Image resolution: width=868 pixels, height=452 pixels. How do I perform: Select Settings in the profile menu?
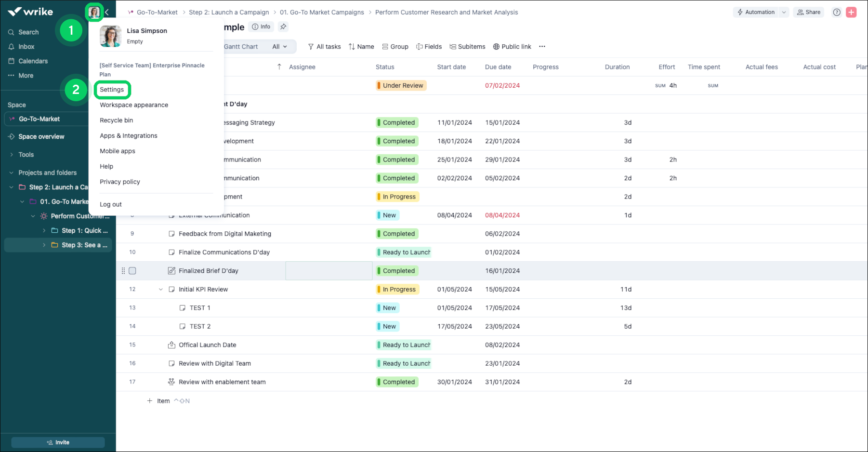112,90
